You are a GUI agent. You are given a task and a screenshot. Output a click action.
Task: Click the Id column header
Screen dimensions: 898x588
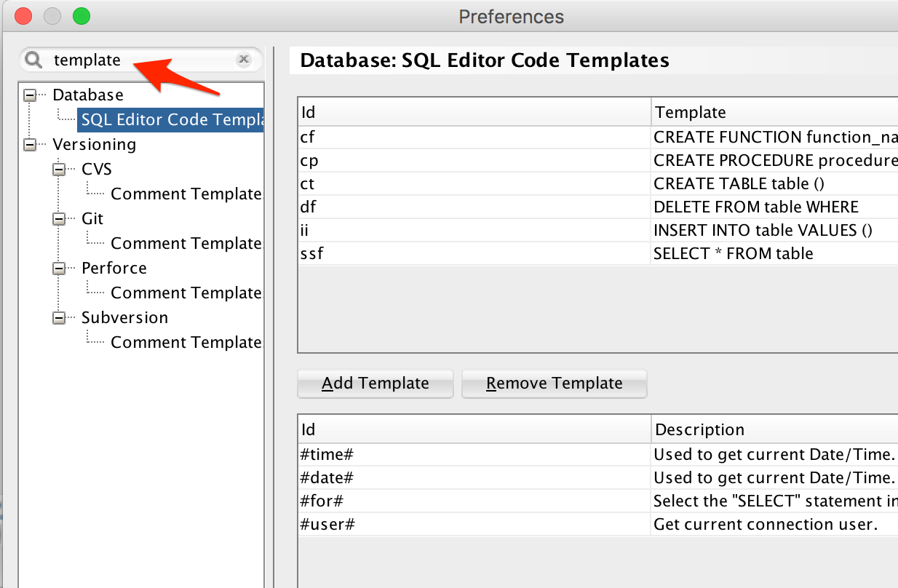473,111
